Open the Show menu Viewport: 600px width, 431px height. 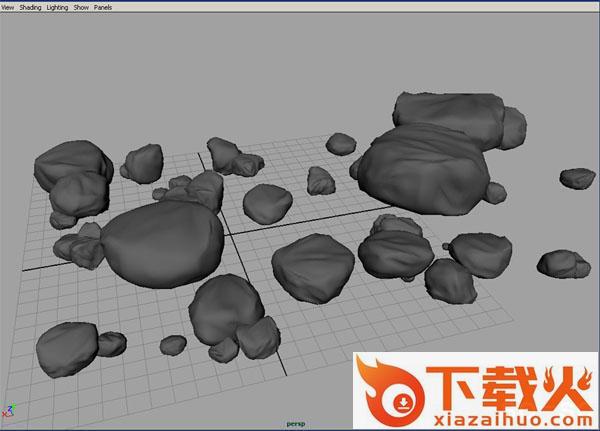point(81,7)
